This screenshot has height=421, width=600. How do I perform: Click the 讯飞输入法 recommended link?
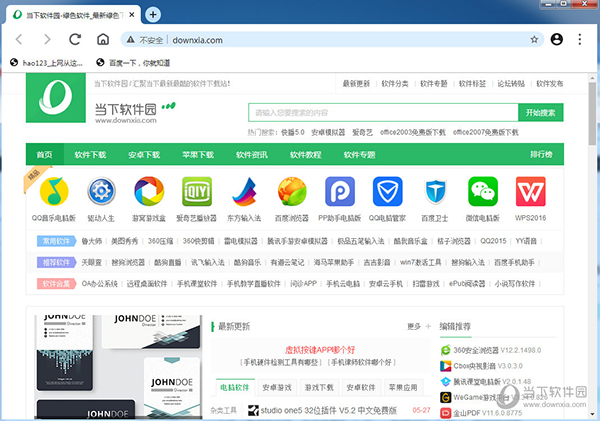(x=208, y=263)
